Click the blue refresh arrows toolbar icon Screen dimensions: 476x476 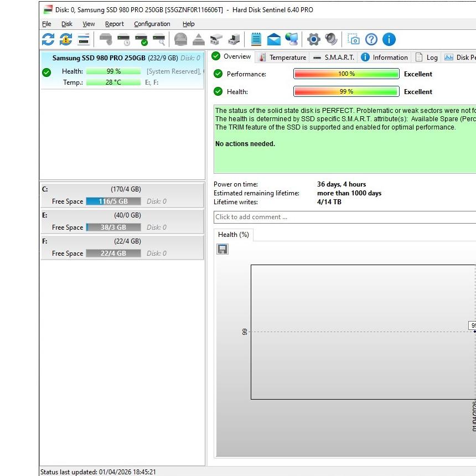[x=48, y=39]
